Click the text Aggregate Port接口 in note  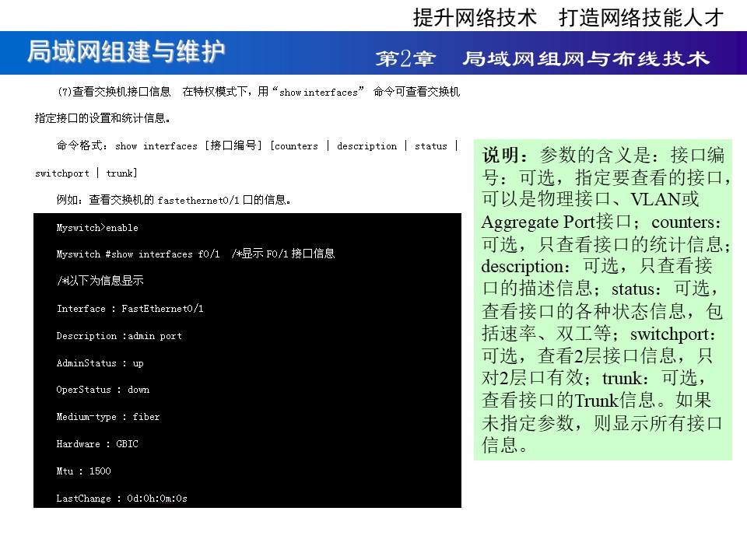coord(556,222)
